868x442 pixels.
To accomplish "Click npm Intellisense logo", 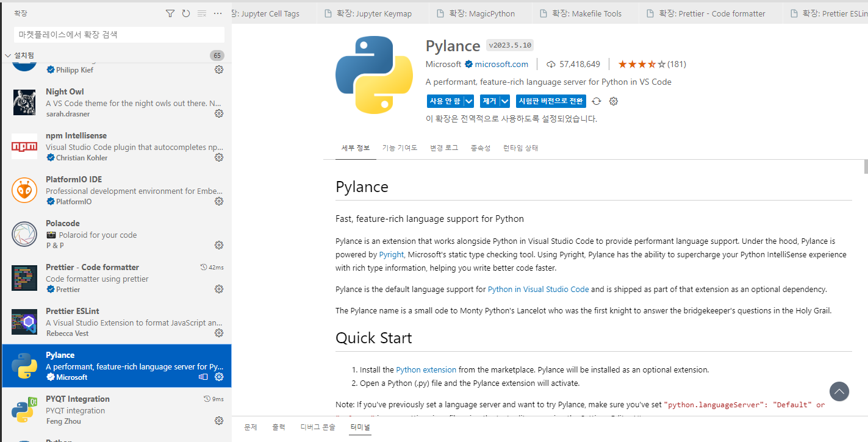I will pyautogui.click(x=24, y=146).
